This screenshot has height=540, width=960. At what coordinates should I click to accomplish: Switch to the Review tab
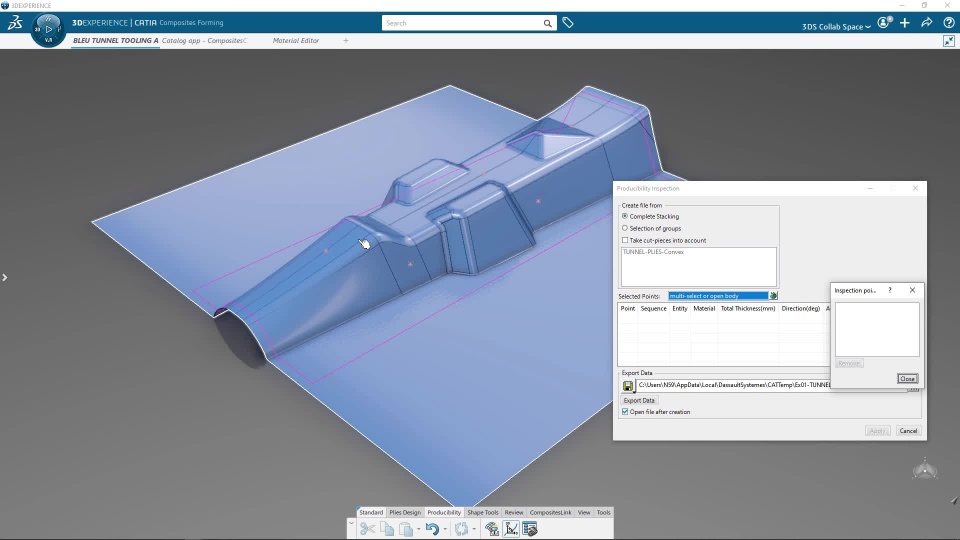tap(514, 512)
